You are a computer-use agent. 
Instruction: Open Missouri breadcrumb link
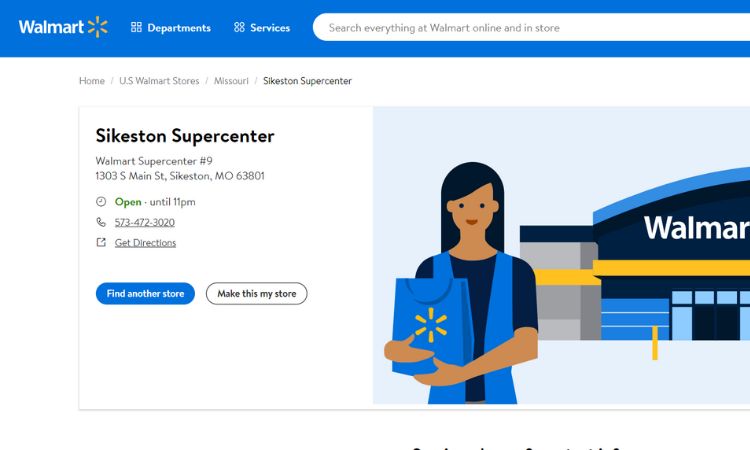coord(231,81)
